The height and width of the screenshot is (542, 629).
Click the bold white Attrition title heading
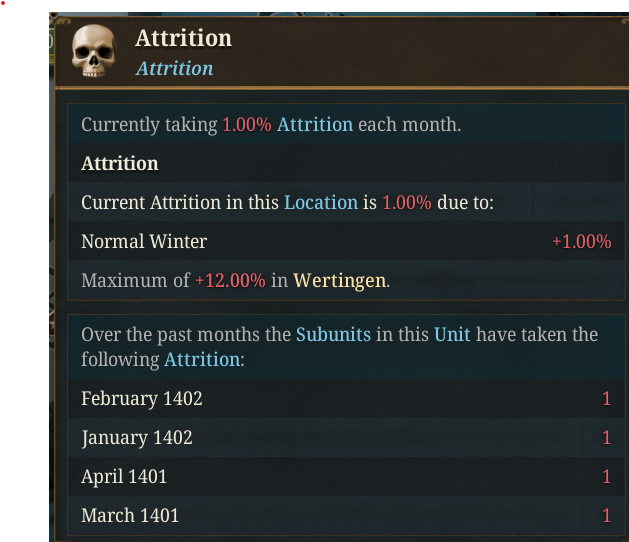183,39
